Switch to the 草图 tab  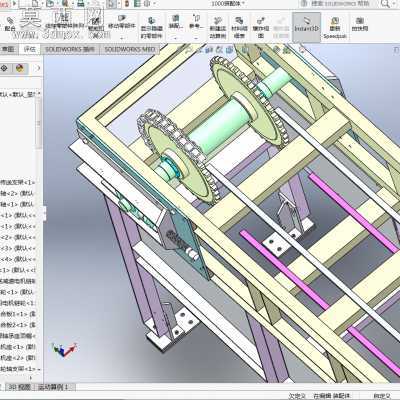point(8,49)
